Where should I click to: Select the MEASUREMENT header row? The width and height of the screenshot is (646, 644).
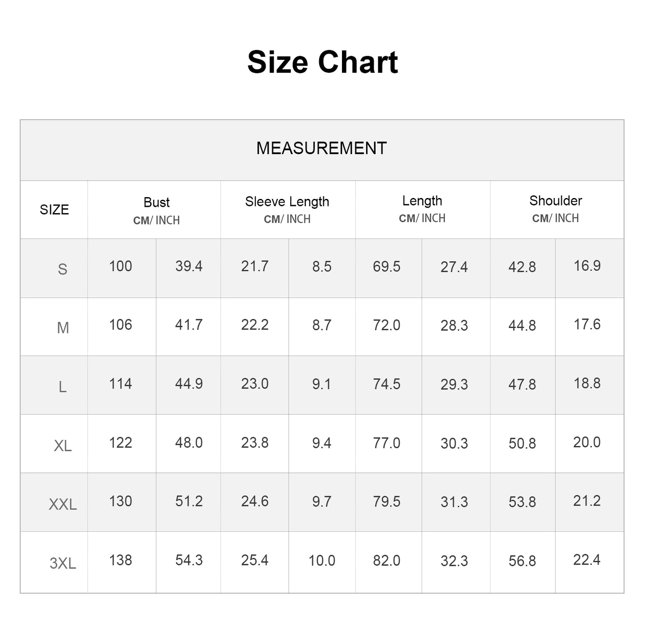click(x=321, y=148)
